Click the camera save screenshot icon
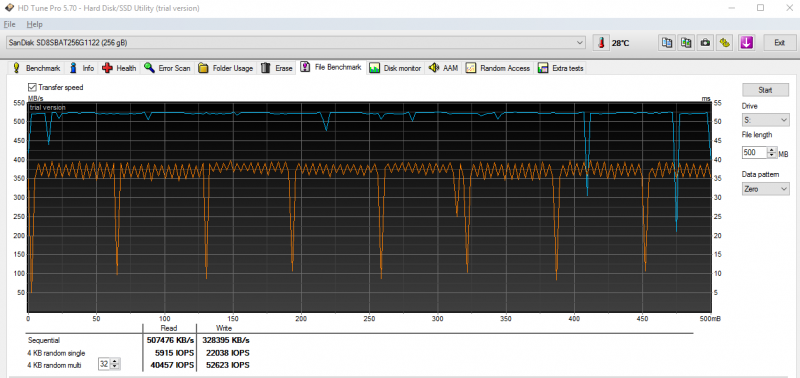Viewport: 800px width, 378px height. coord(705,43)
